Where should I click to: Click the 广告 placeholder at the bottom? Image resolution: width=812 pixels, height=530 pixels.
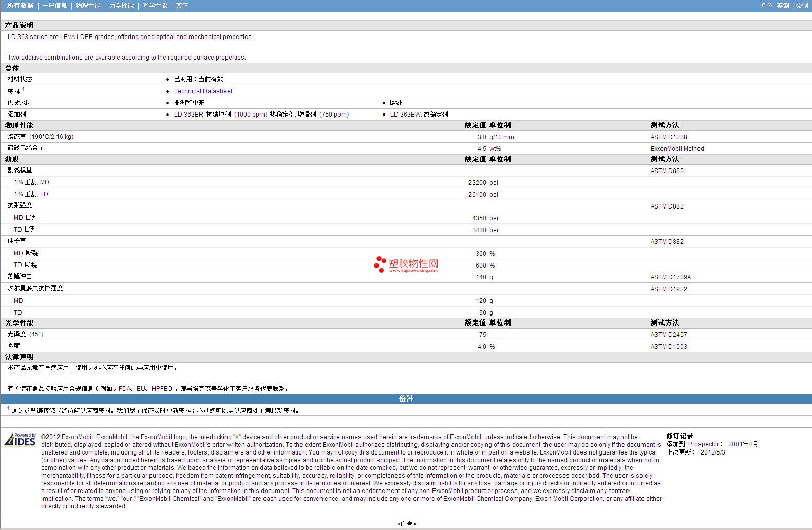(x=406, y=524)
